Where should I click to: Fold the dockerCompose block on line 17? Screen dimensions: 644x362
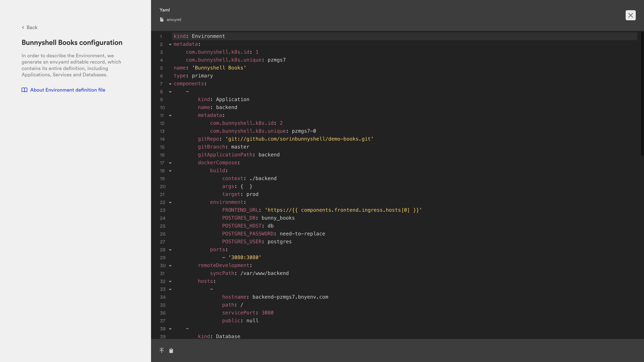(170, 163)
